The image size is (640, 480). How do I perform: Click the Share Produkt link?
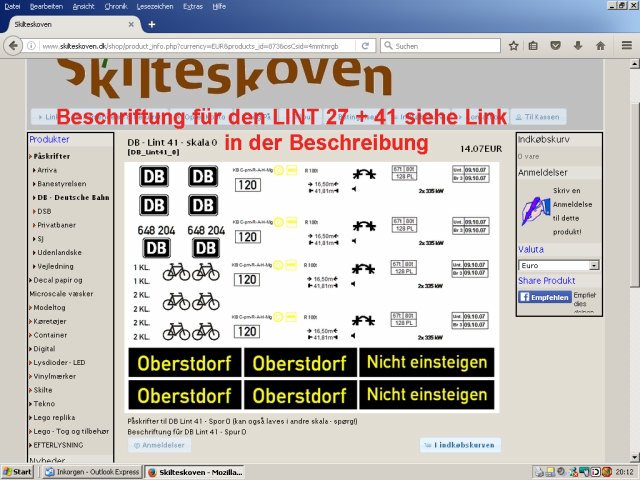547,280
